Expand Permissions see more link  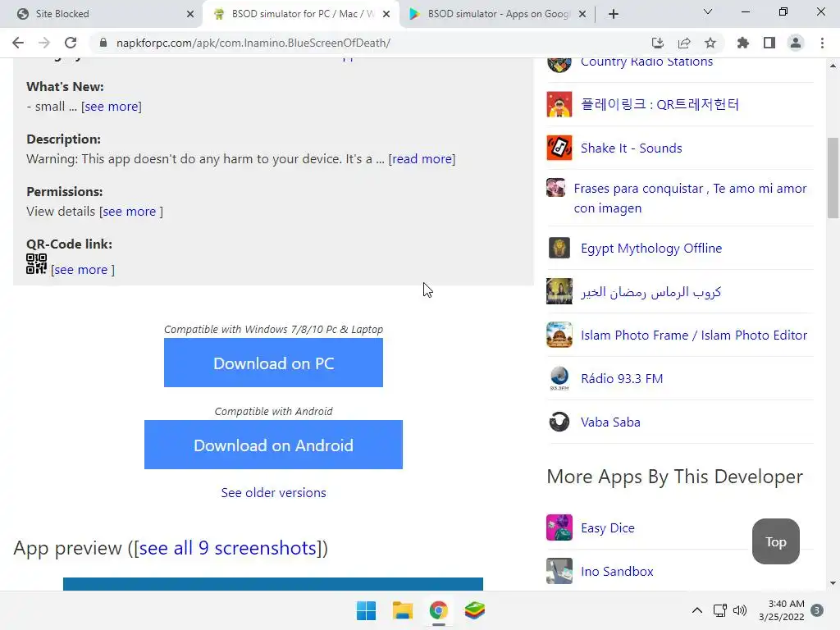(131, 212)
